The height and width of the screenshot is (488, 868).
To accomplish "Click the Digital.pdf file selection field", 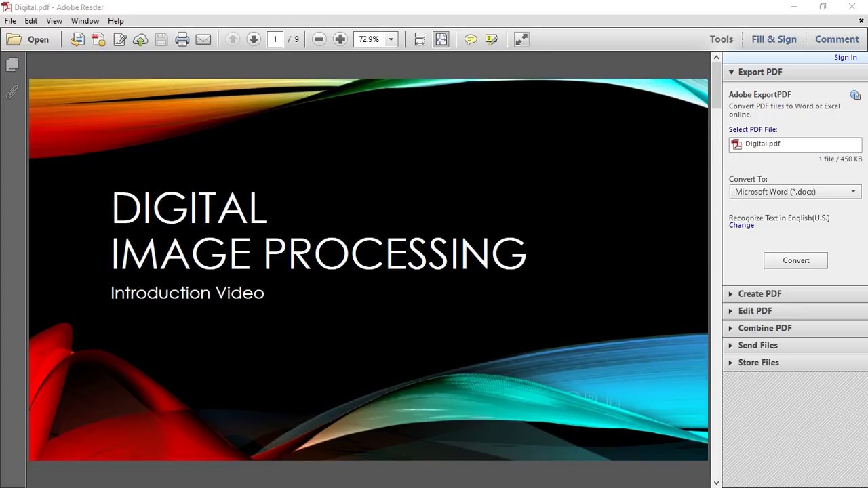I will coord(795,144).
